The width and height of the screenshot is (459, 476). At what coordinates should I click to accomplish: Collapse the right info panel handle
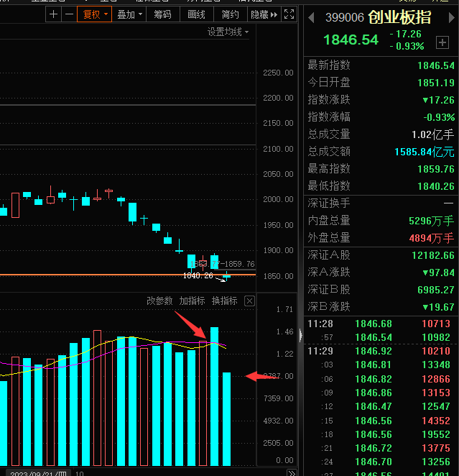coord(300,336)
